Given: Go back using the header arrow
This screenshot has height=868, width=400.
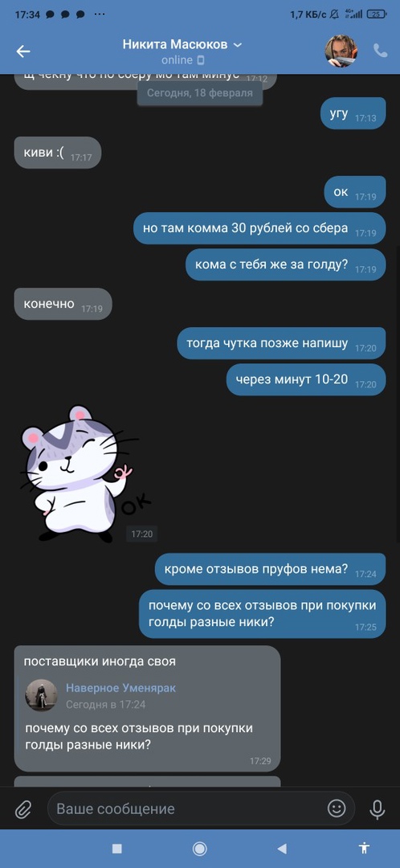Looking at the screenshot, I should [x=23, y=51].
